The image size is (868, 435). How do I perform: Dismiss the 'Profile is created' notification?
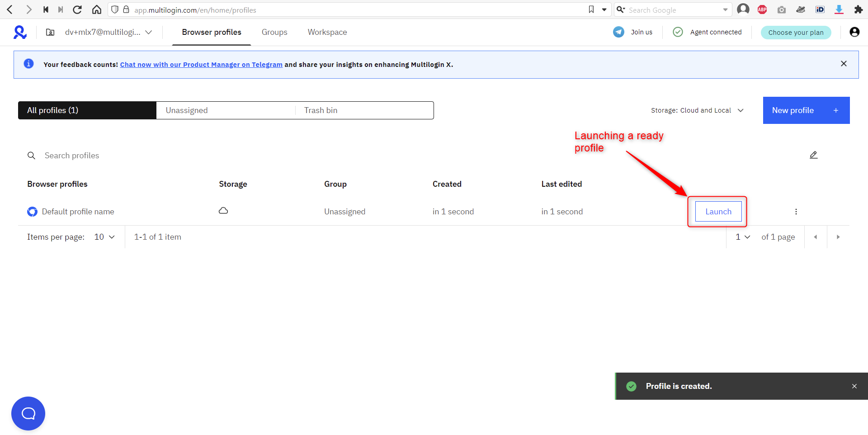854,386
